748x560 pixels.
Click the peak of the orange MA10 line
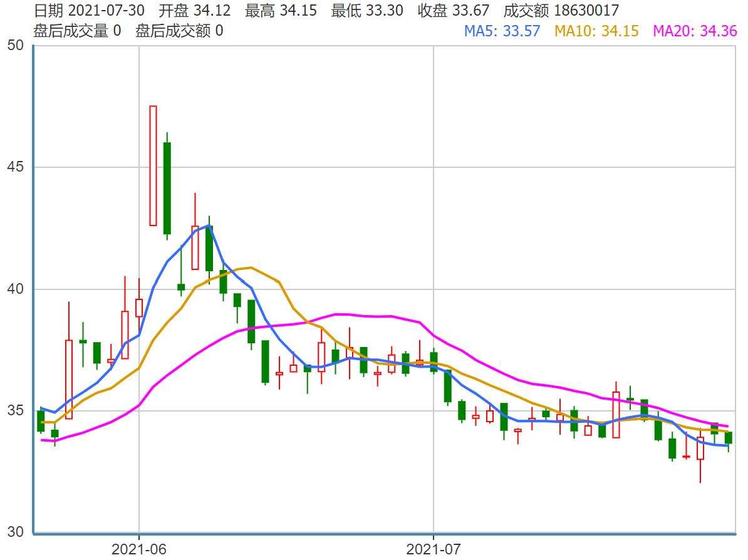[x=251, y=267]
